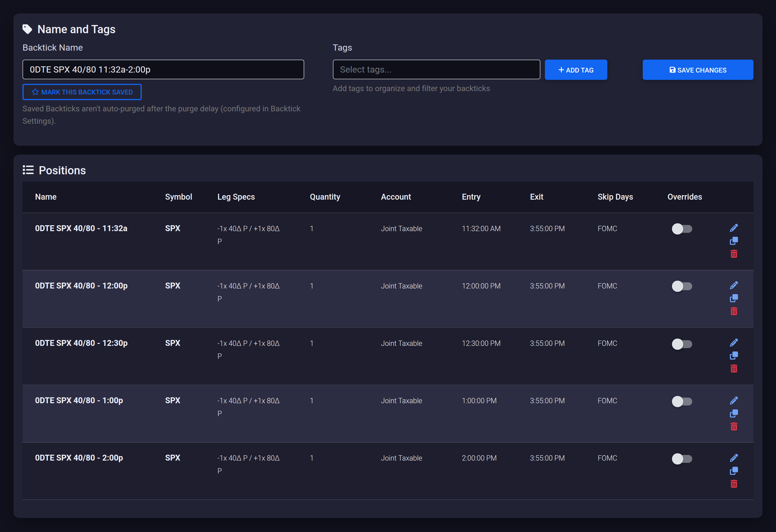Click SPX symbol in the 2:00p row
Screen dimensions: 776x532
pyautogui.click(x=173, y=457)
